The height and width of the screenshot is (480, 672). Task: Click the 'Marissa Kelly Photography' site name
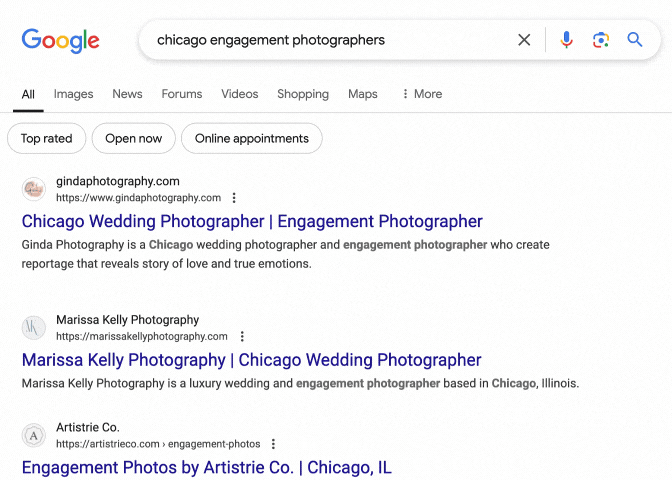(128, 320)
